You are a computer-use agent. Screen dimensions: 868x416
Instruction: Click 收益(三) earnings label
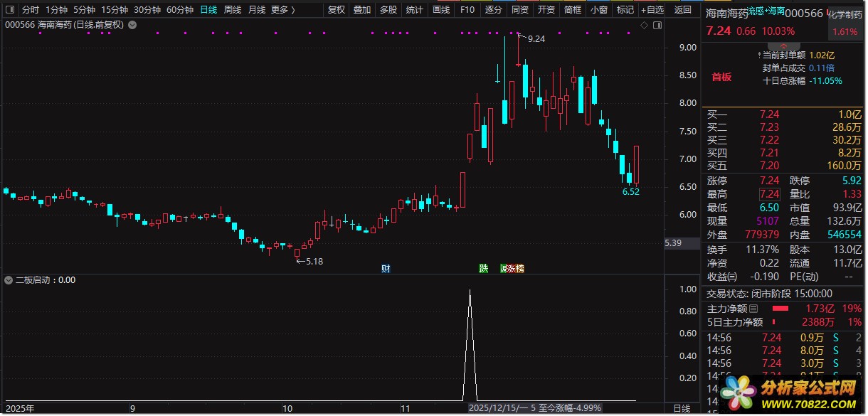click(721, 277)
